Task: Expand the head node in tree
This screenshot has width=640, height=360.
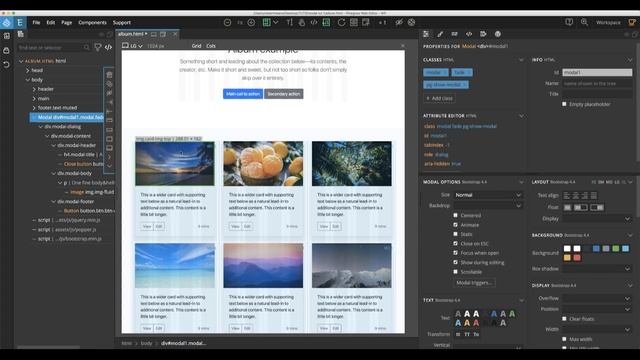Action: tap(28, 70)
